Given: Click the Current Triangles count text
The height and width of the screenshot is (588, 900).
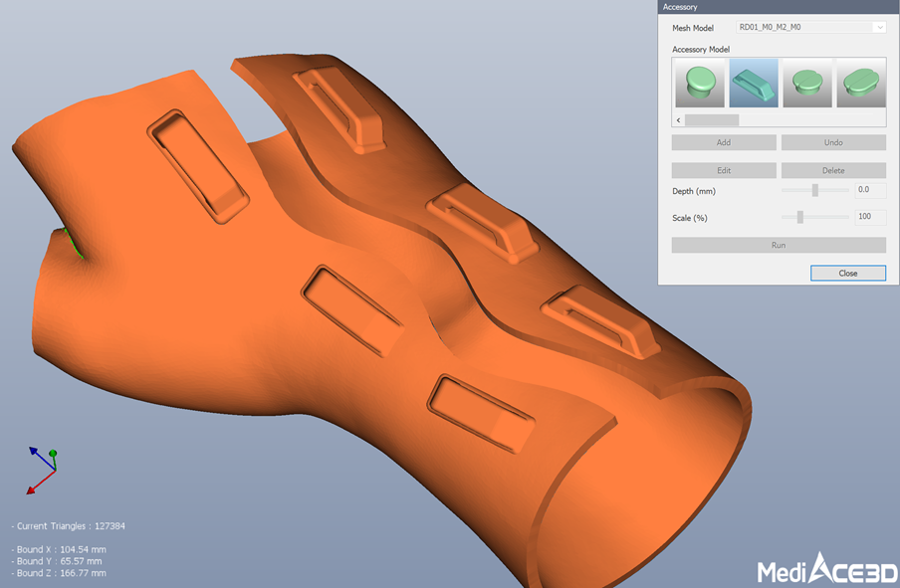Looking at the screenshot, I should click(x=69, y=526).
